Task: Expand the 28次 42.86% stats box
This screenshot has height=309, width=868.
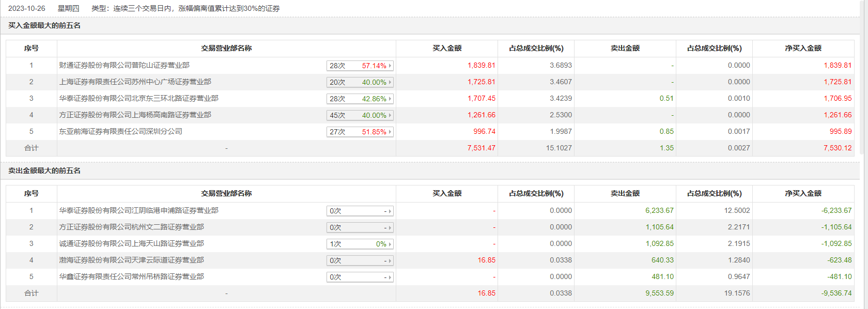Action: point(360,99)
